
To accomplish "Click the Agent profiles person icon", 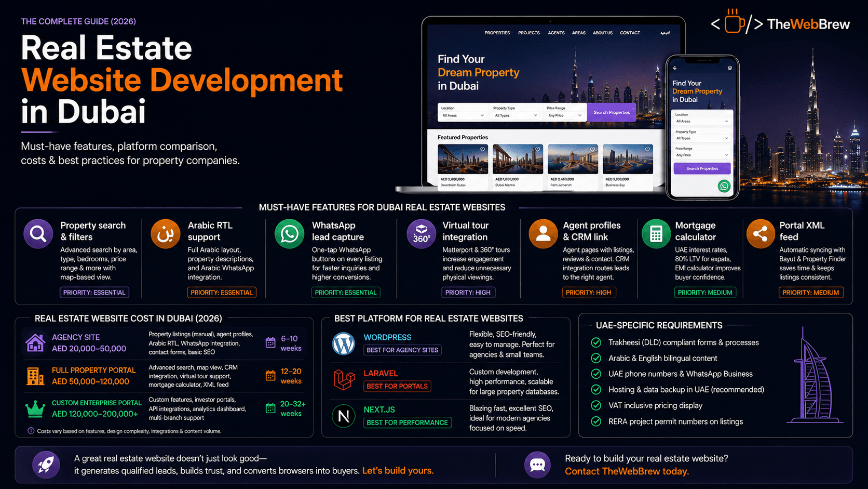I will [543, 234].
